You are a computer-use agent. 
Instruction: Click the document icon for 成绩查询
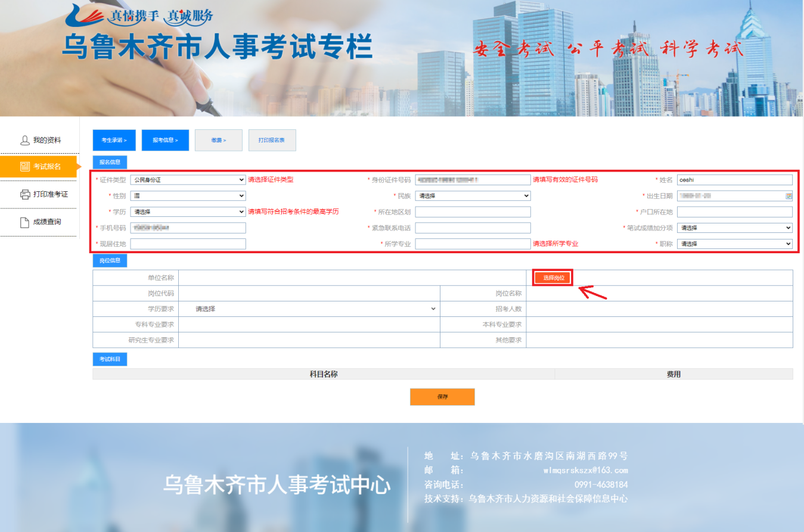pyautogui.click(x=24, y=222)
